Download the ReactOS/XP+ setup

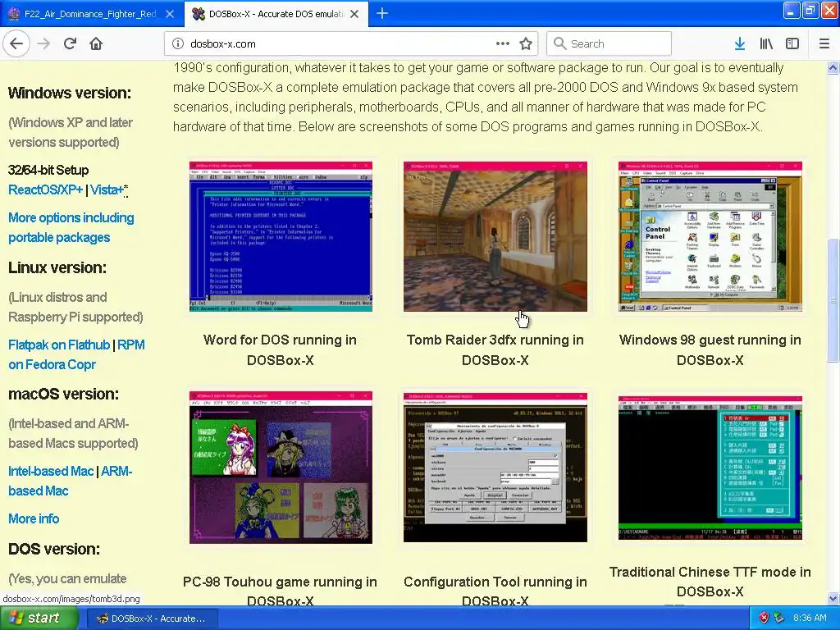(46, 189)
